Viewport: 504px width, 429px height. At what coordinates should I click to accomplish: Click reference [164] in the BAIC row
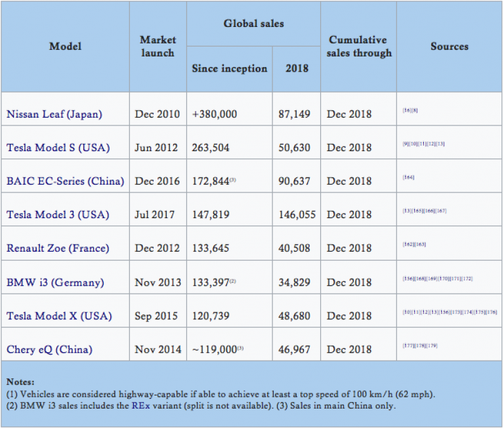tap(408, 177)
